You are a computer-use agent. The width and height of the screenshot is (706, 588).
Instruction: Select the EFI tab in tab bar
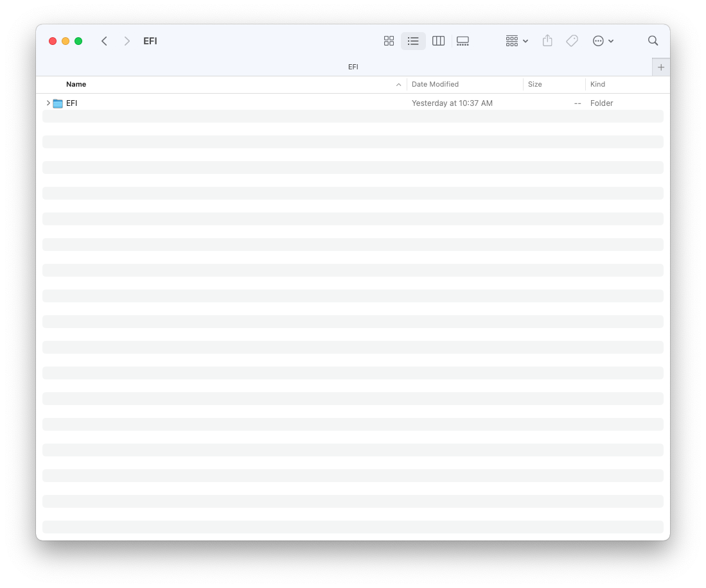click(353, 67)
